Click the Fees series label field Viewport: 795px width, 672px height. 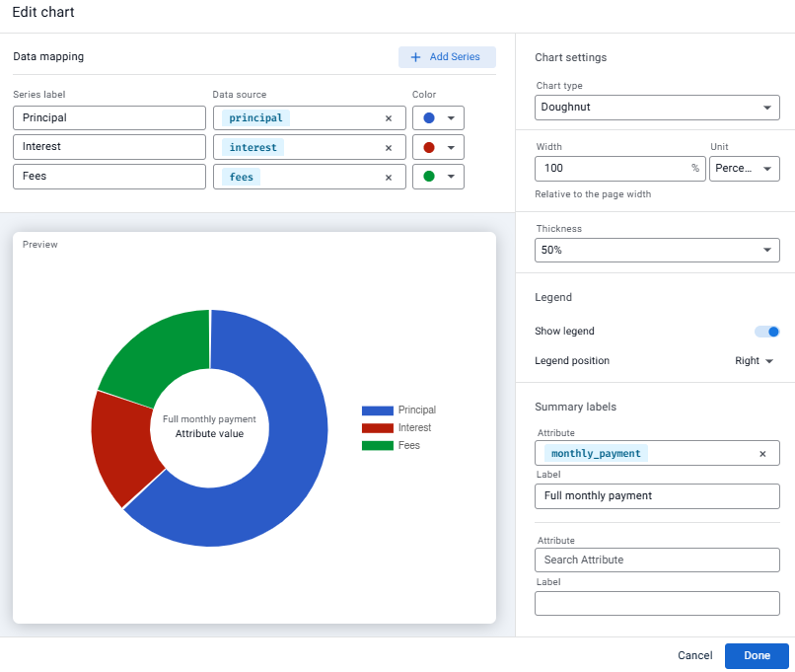click(109, 177)
